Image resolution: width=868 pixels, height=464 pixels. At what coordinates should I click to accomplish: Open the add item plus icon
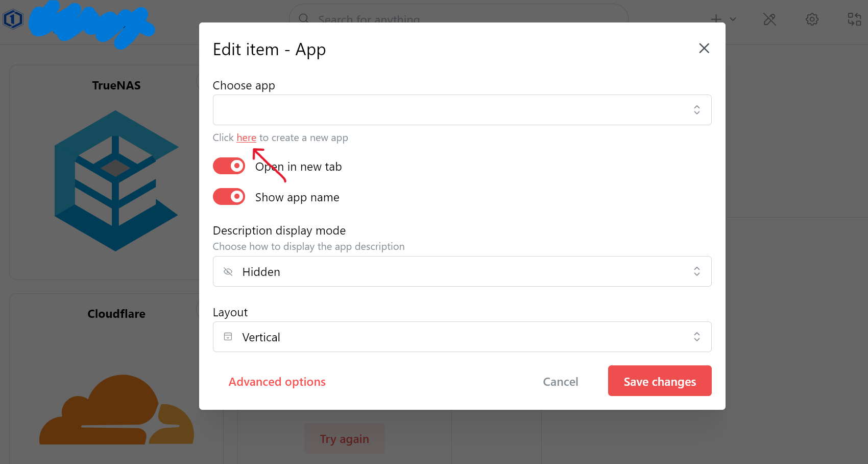pos(716,19)
